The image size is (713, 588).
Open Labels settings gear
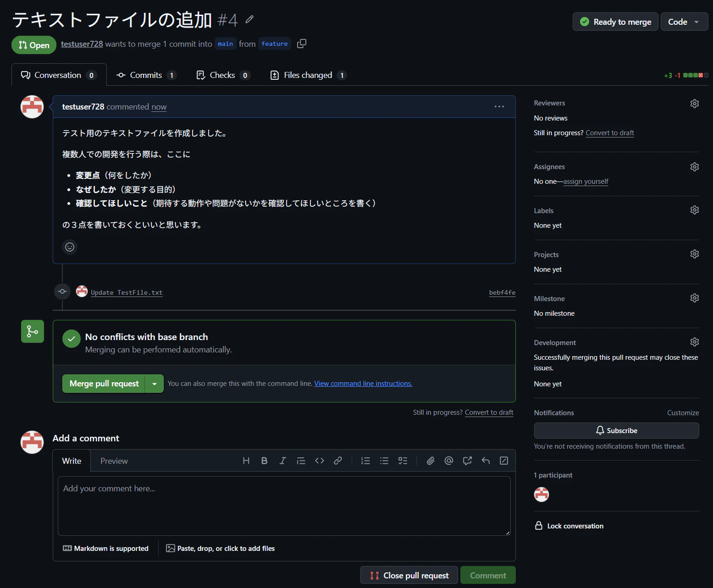coord(694,210)
